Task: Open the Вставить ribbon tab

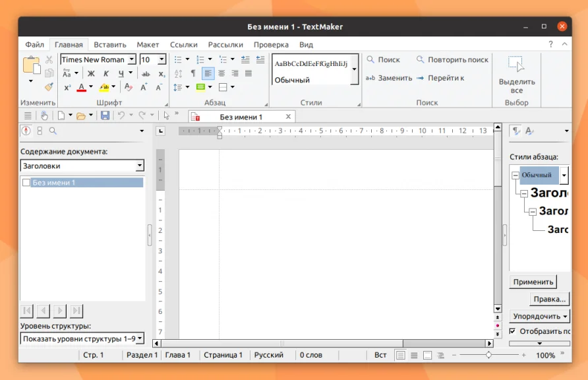Action: click(x=109, y=45)
